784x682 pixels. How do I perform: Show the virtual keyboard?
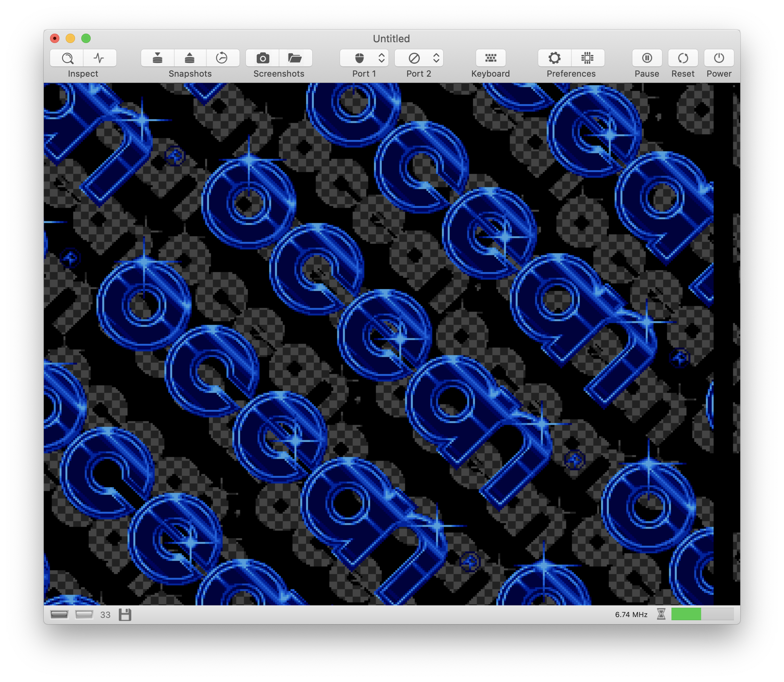pos(491,58)
